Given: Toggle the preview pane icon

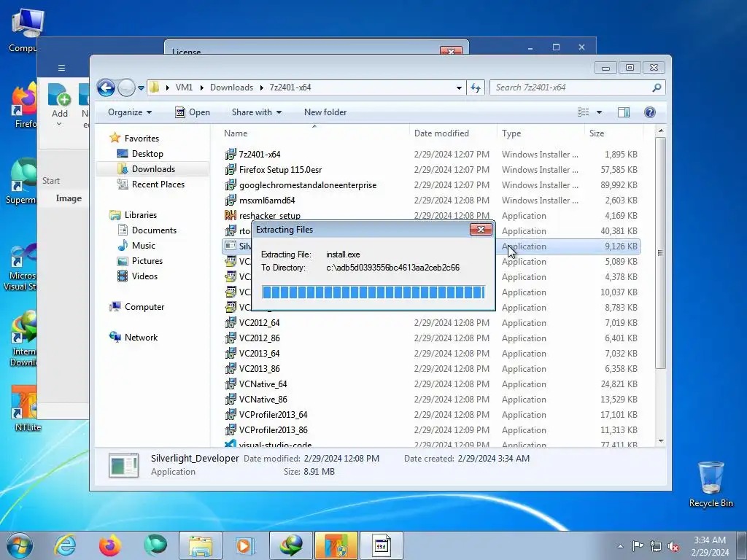Looking at the screenshot, I should point(624,112).
